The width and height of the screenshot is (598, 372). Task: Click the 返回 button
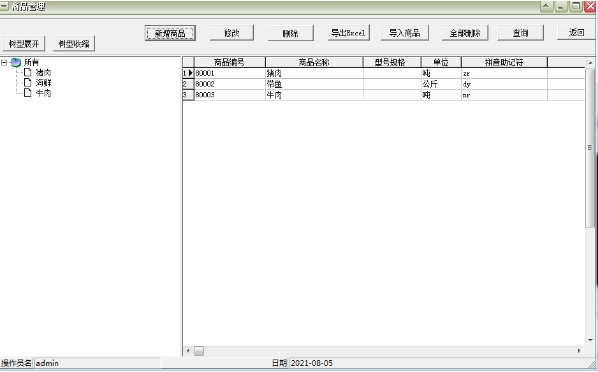[x=576, y=32]
